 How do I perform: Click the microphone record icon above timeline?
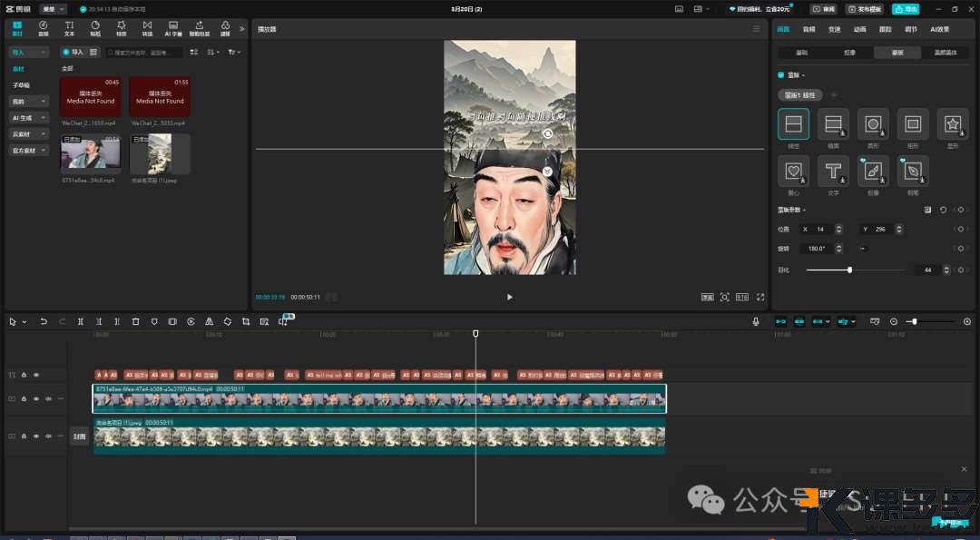pyautogui.click(x=755, y=321)
